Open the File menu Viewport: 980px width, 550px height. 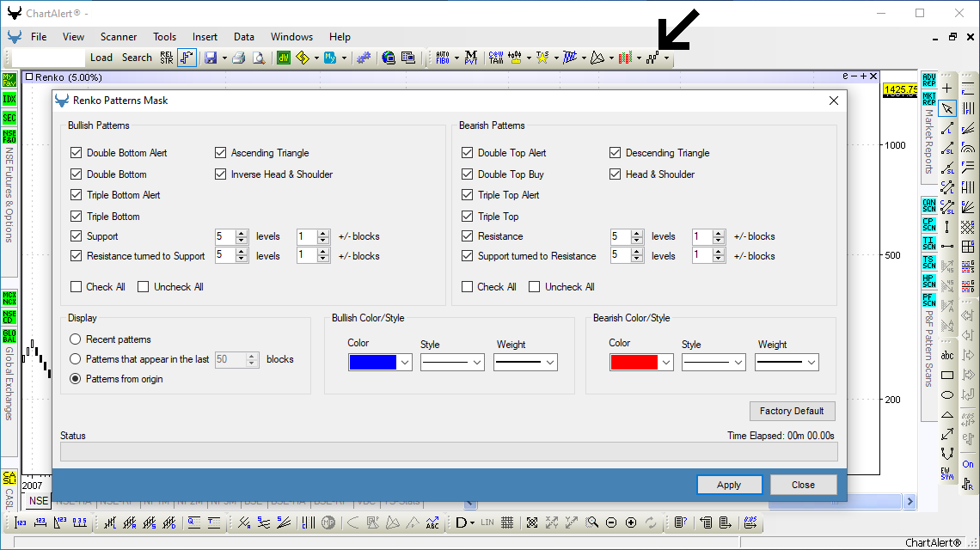coord(39,37)
